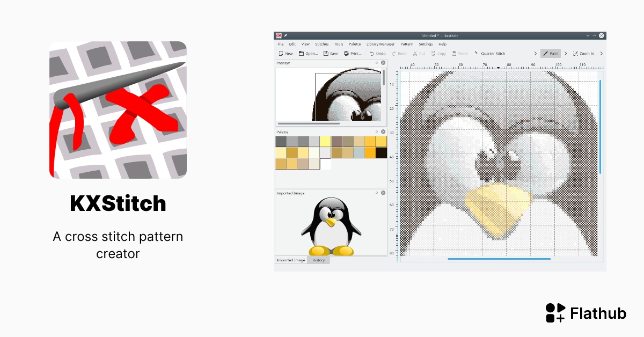Zoom in on the pattern canvas

[584, 53]
